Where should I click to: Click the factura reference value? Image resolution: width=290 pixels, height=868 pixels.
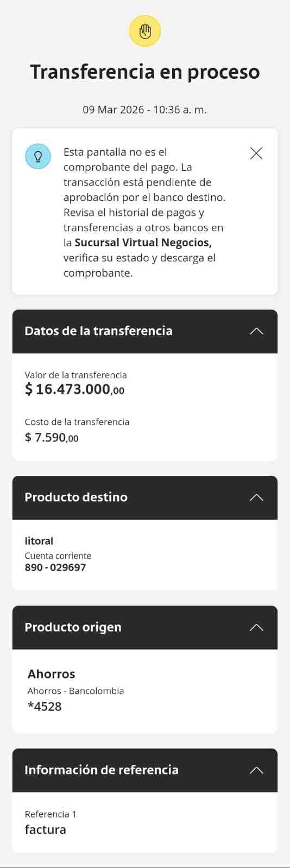coord(46,829)
